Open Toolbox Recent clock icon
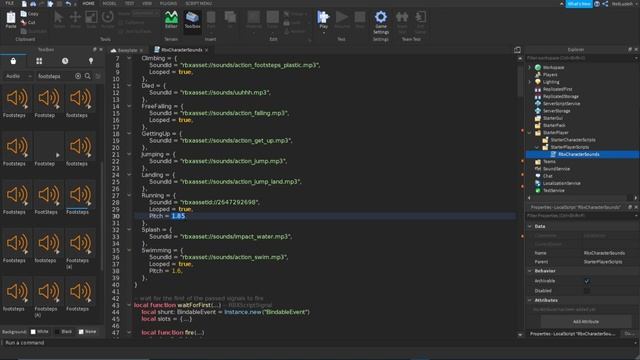 click(65, 61)
